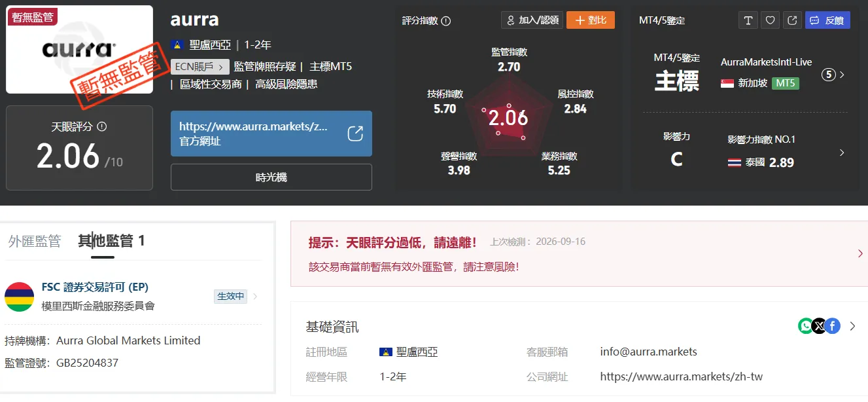Open FSC 證券交易許可 (EP) link
The width and height of the screenshot is (868, 402).
pyautogui.click(x=95, y=287)
